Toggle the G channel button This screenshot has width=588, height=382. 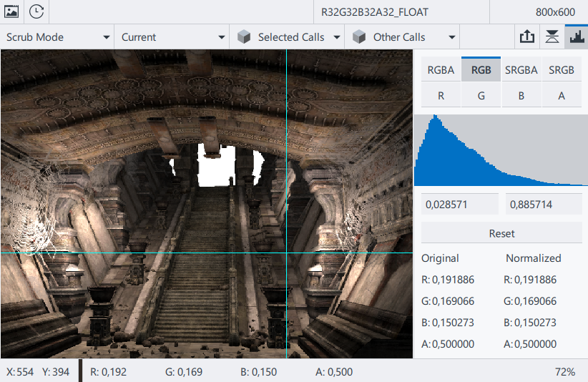(x=481, y=96)
